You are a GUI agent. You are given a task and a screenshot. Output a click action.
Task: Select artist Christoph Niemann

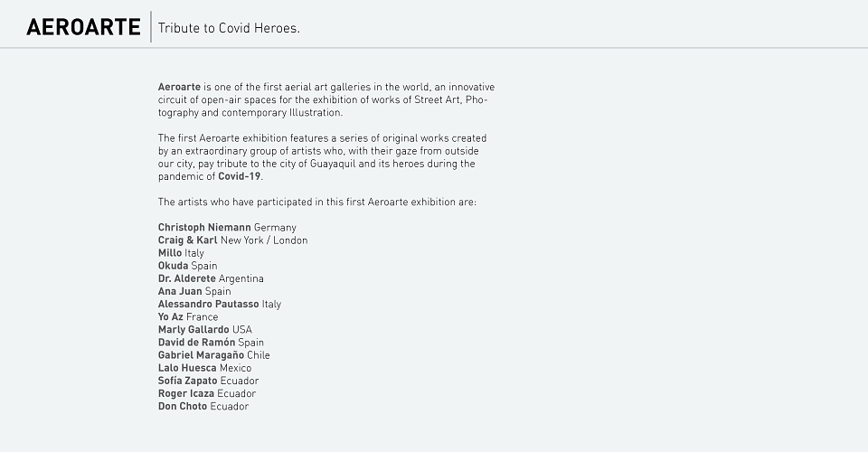pos(204,228)
